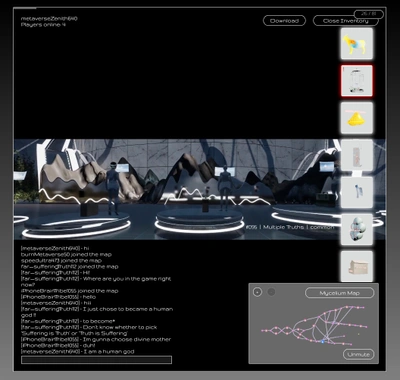This screenshot has width=400, height=380.
Task: Select the blue current-location node on map
Action: pyautogui.click(x=323, y=341)
